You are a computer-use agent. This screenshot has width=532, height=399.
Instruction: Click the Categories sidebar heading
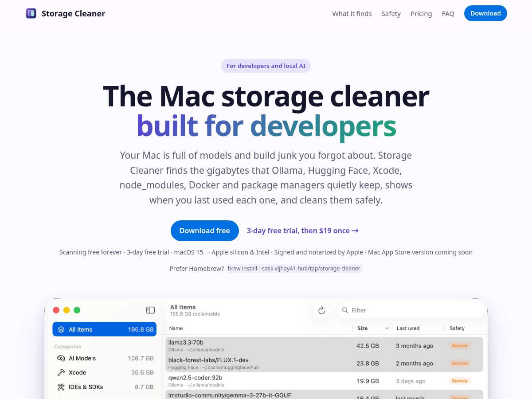pyautogui.click(x=67, y=347)
